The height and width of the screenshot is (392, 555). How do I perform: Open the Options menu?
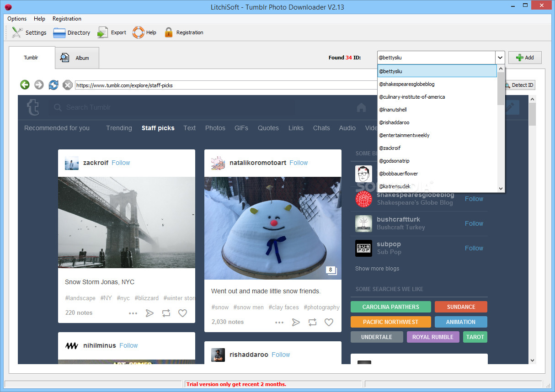pos(17,19)
